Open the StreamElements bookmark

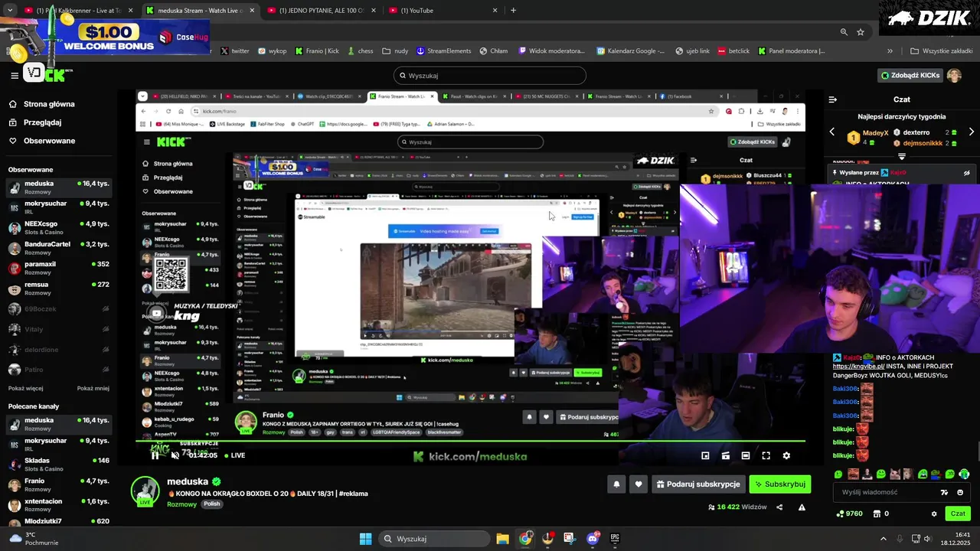click(x=443, y=51)
